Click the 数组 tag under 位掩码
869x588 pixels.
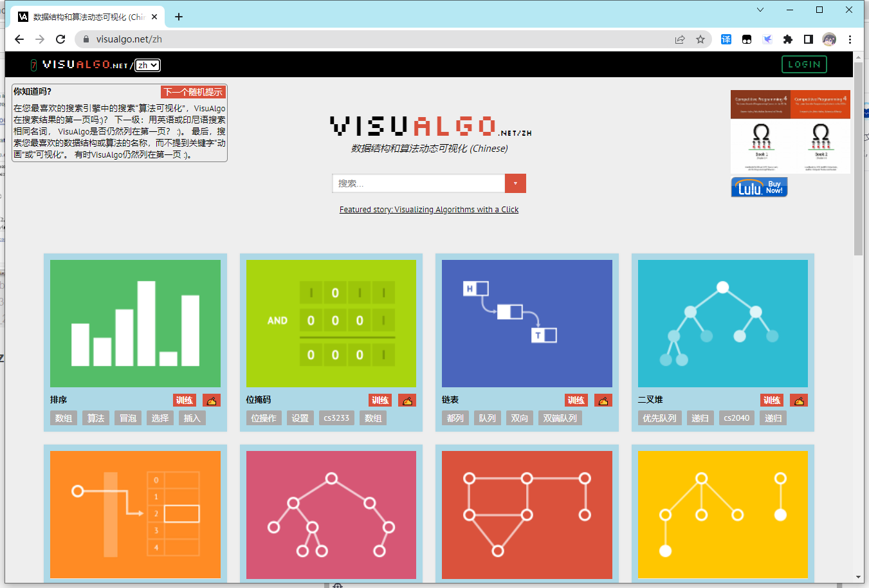click(373, 418)
